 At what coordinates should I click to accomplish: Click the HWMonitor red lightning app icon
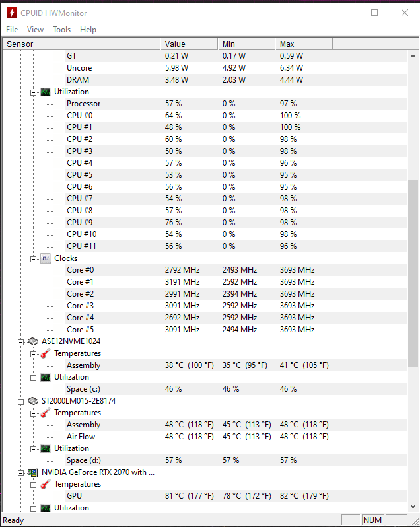pos(12,13)
